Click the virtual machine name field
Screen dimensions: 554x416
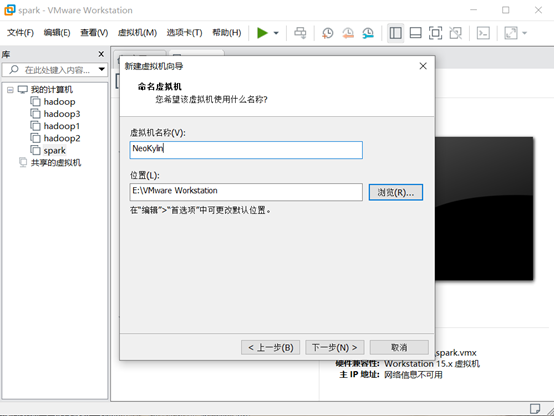tap(246, 150)
